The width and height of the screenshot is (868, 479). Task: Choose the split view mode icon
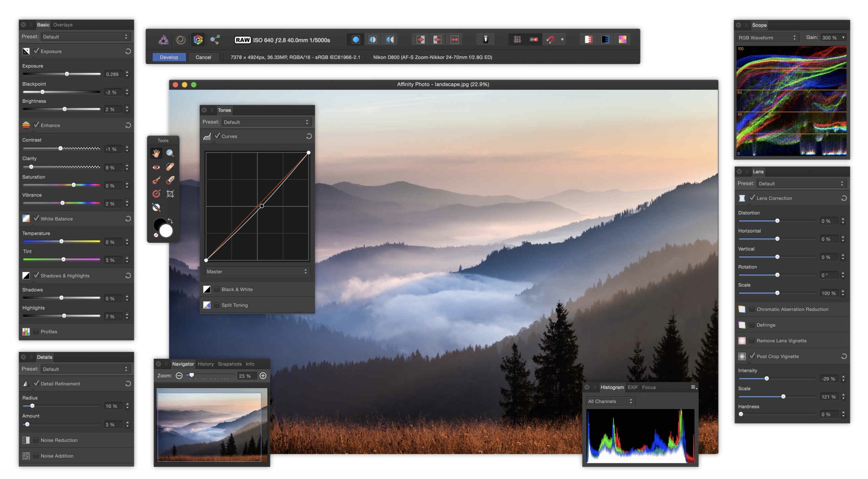(373, 40)
